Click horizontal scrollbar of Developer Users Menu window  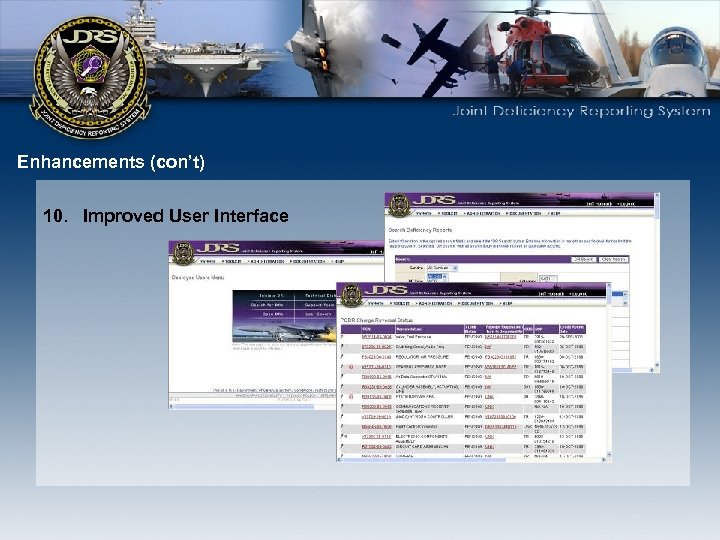tap(253, 406)
